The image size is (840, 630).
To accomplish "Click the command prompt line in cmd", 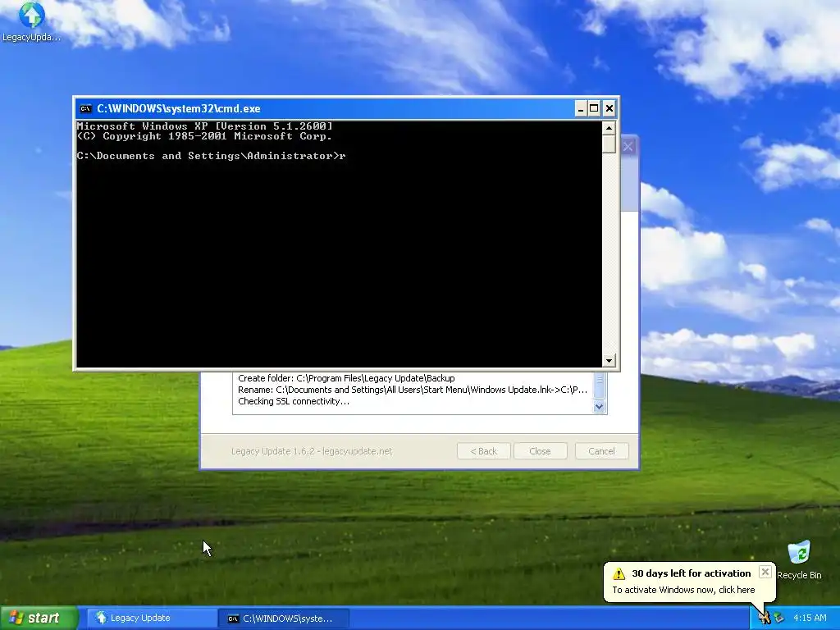I will coord(211,156).
